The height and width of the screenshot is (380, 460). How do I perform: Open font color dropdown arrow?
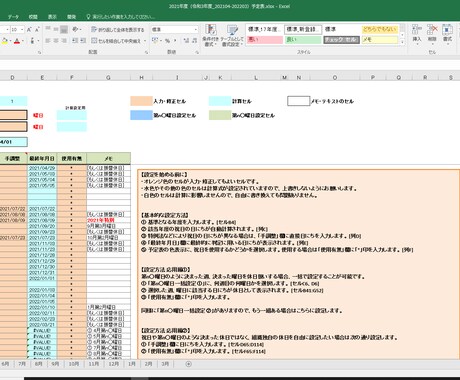coord(23,41)
